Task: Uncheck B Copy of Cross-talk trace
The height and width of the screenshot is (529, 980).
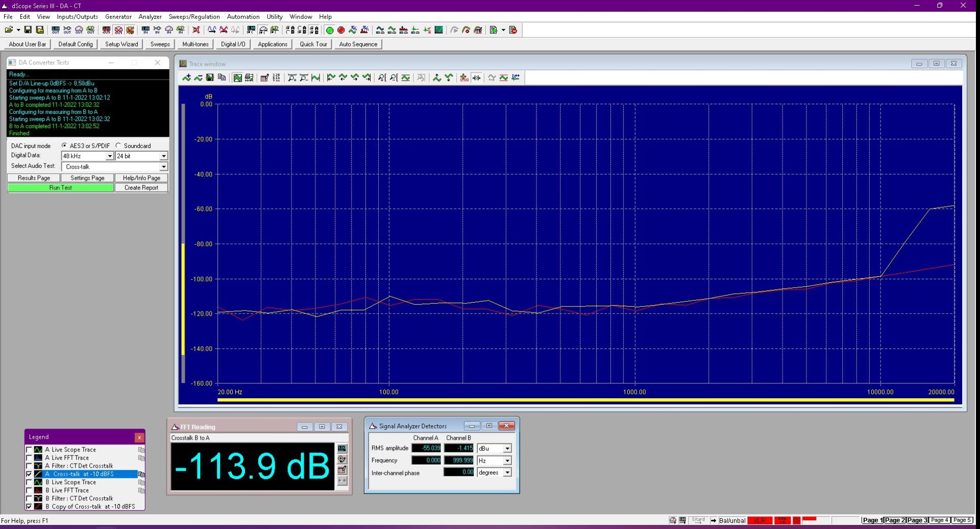Action: click(29, 507)
